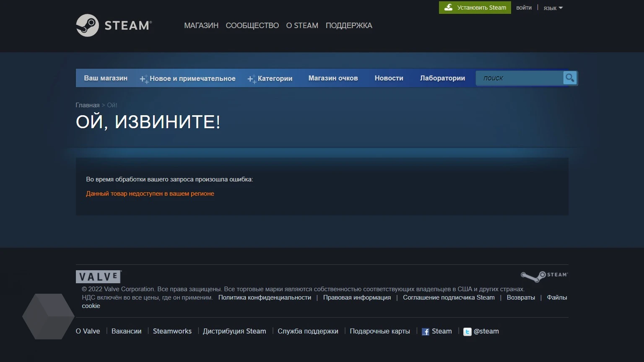Click the gray cube overlay icon
This screenshot has height=362, width=644.
[x=48, y=316]
